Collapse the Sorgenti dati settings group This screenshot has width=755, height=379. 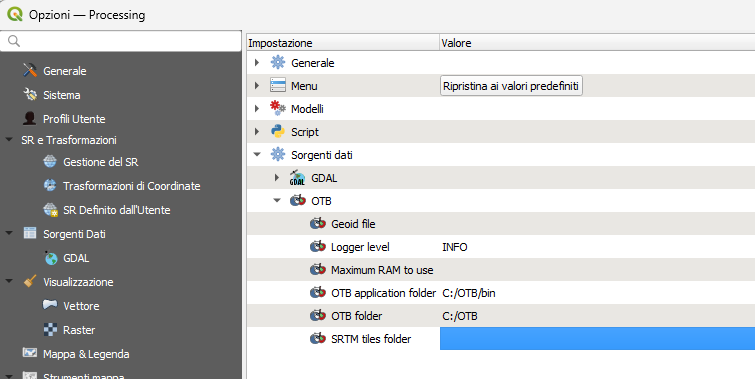(x=257, y=155)
